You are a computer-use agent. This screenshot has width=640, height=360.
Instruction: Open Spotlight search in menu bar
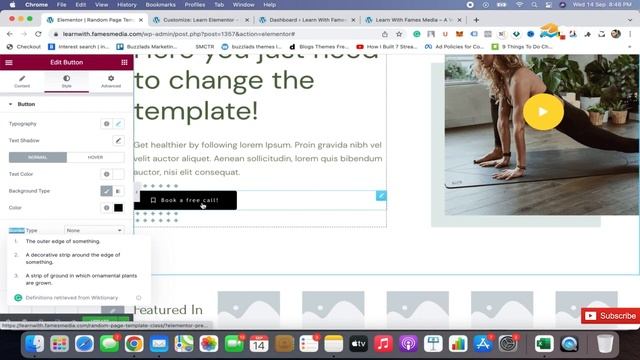click(x=534, y=4)
